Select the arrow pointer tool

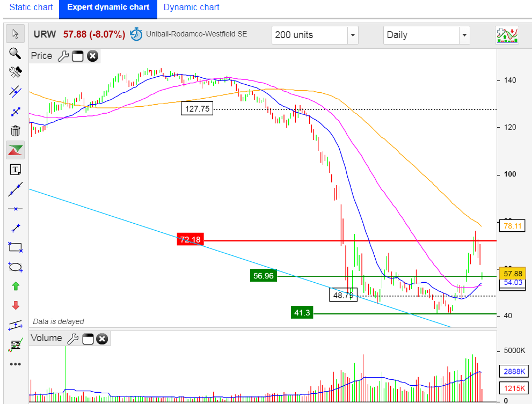pyautogui.click(x=15, y=34)
